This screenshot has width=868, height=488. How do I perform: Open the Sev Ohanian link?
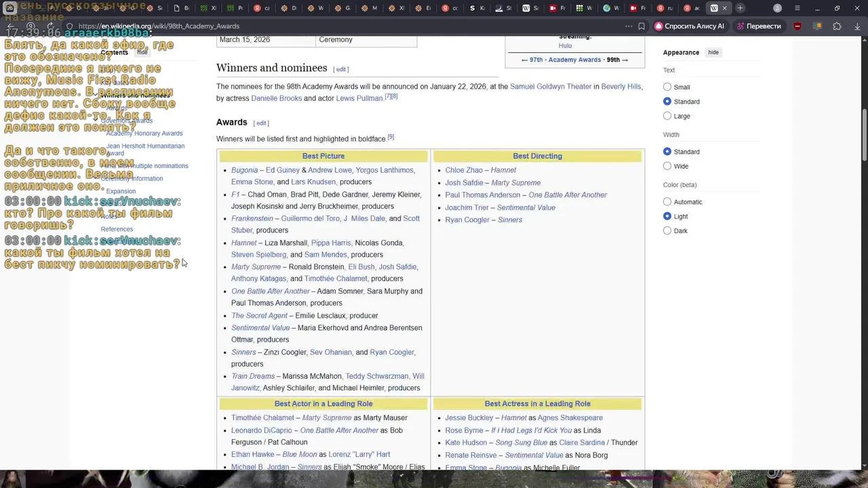point(331,352)
